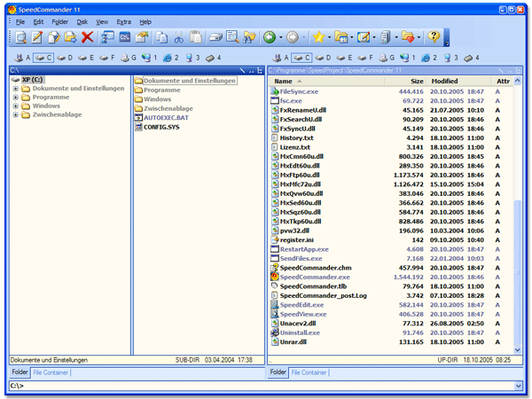Expand the Windows tree node

[16, 106]
